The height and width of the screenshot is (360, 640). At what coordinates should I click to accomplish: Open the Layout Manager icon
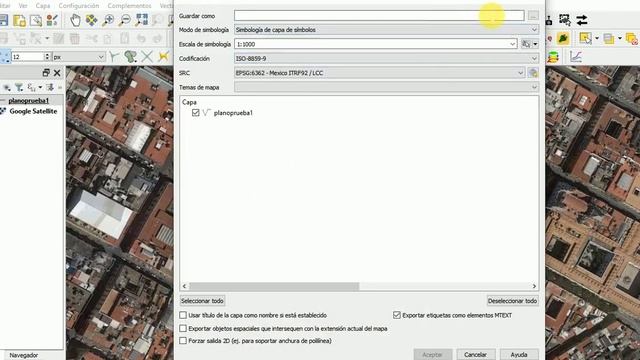(36, 20)
